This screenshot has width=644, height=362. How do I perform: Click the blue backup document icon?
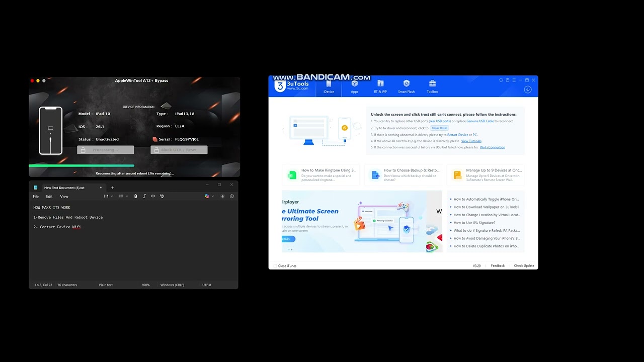coord(375,175)
